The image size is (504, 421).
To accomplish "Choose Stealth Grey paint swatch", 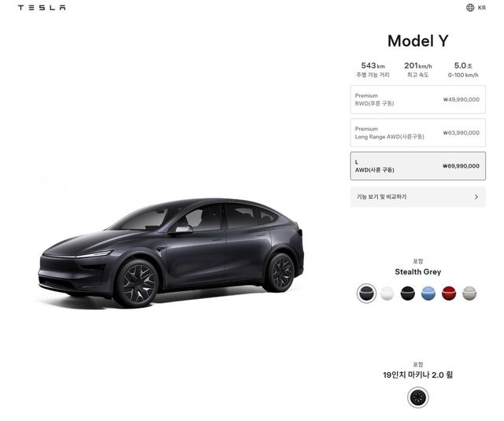I will 366,294.
